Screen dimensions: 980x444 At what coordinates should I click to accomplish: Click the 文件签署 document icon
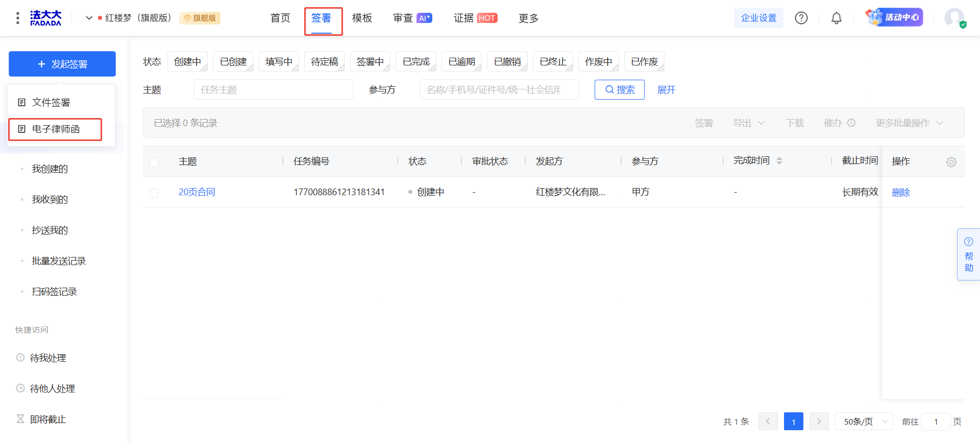[22, 103]
